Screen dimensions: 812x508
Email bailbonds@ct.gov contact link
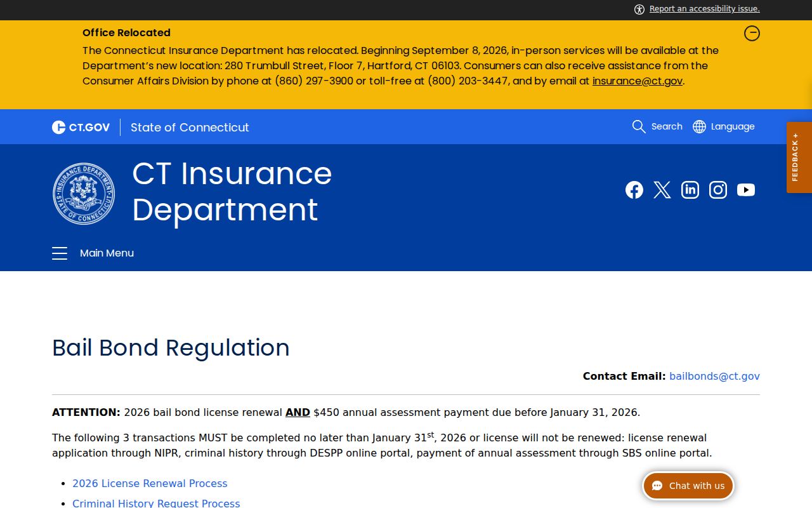pos(714,376)
